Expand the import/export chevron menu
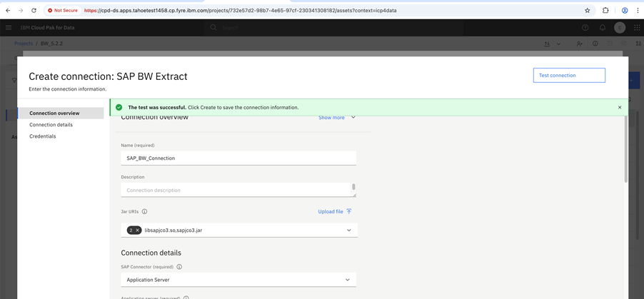 coord(558,44)
